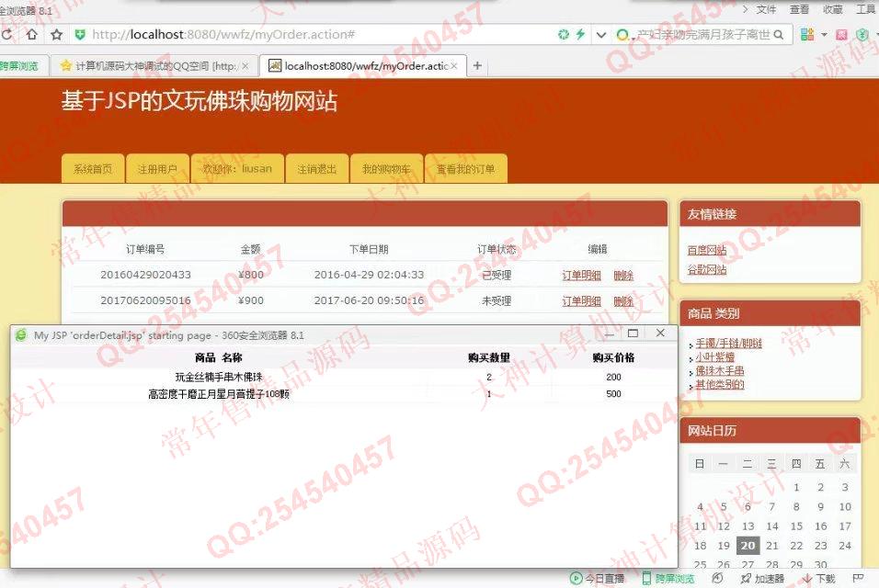Select day 13 in the site calendar

[748, 526]
